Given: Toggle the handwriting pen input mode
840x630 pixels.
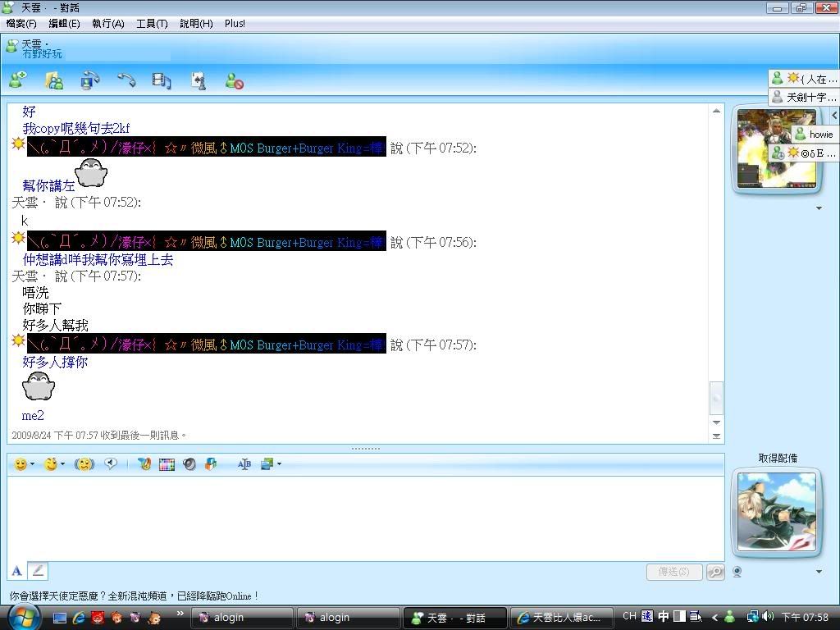Looking at the screenshot, I should (x=38, y=571).
